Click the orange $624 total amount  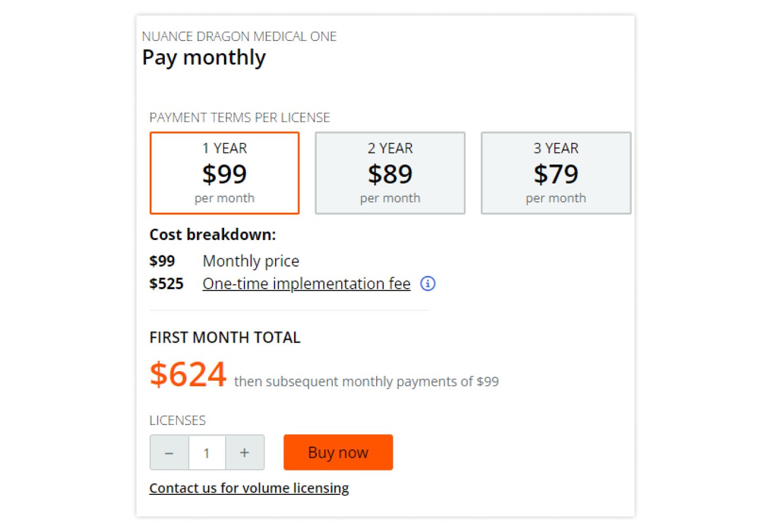(x=188, y=374)
